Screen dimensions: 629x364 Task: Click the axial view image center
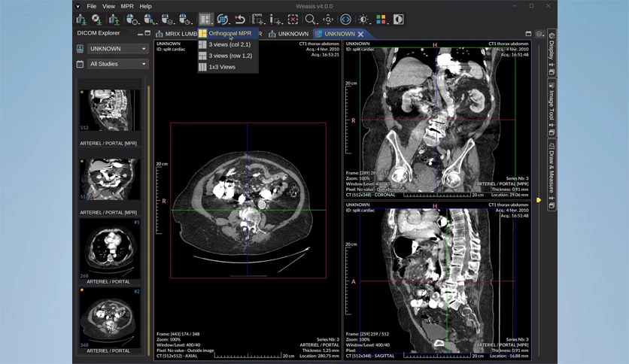point(248,201)
